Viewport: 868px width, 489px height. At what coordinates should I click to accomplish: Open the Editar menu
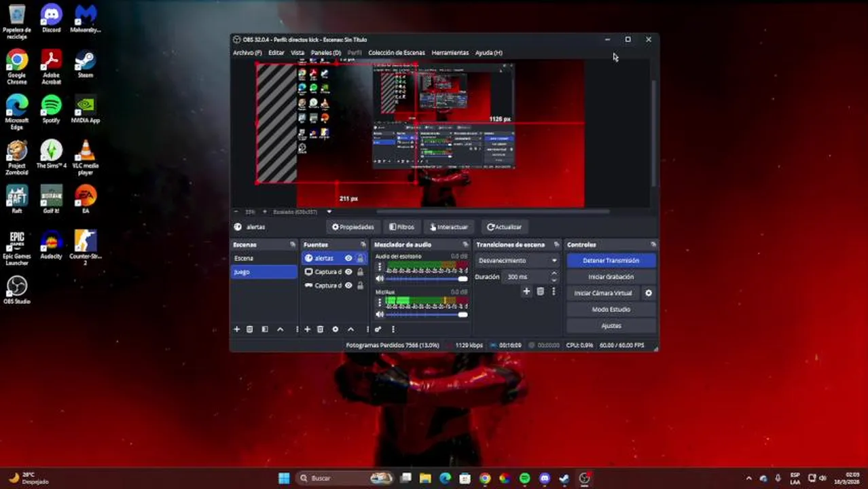[x=276, y=52]
